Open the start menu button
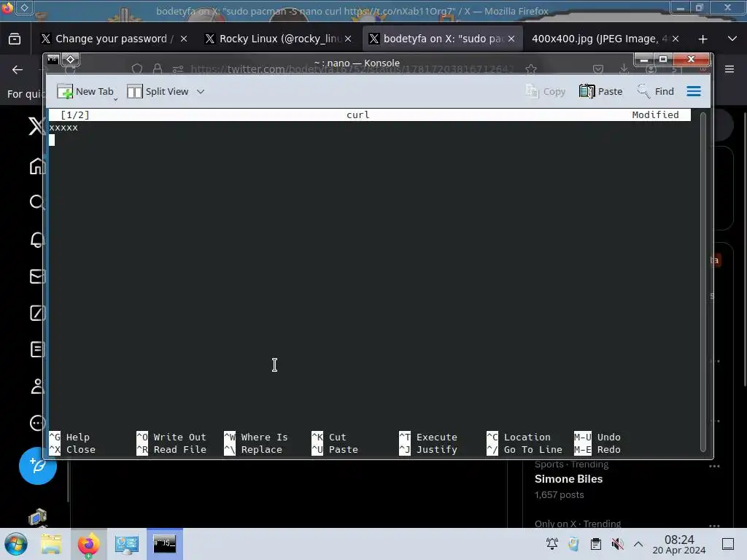The width and height of the screenshot is (747, 560). point(16,544)
